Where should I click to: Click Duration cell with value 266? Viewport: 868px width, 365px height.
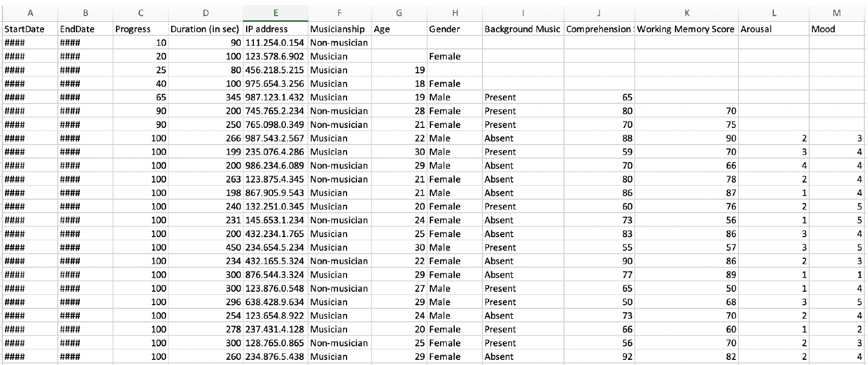click(x=206, y=138)
